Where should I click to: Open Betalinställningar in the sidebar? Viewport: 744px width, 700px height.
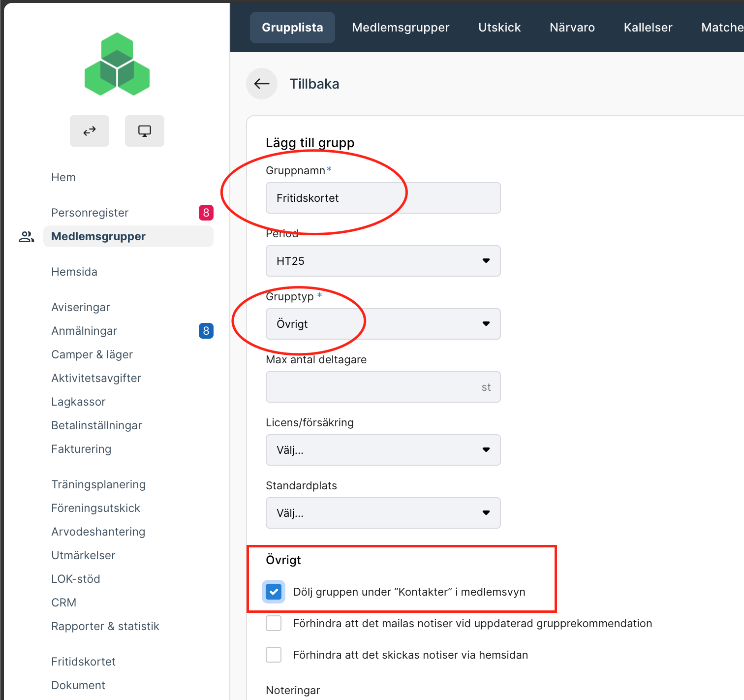coord(96,425)
